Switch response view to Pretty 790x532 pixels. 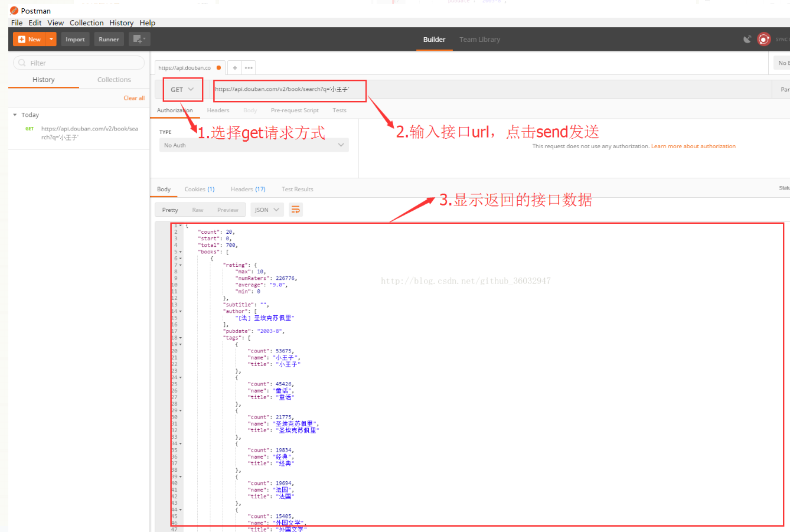point(170,210)
